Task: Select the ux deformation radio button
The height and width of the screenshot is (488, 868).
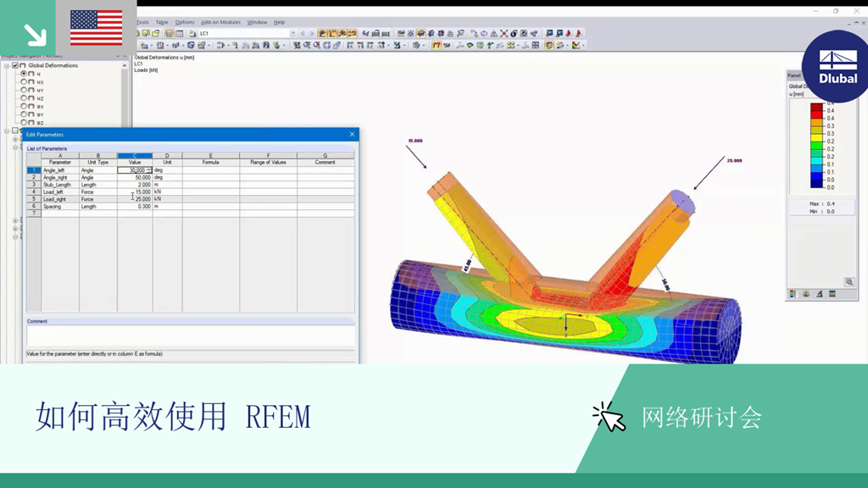Action: point(23,81)
